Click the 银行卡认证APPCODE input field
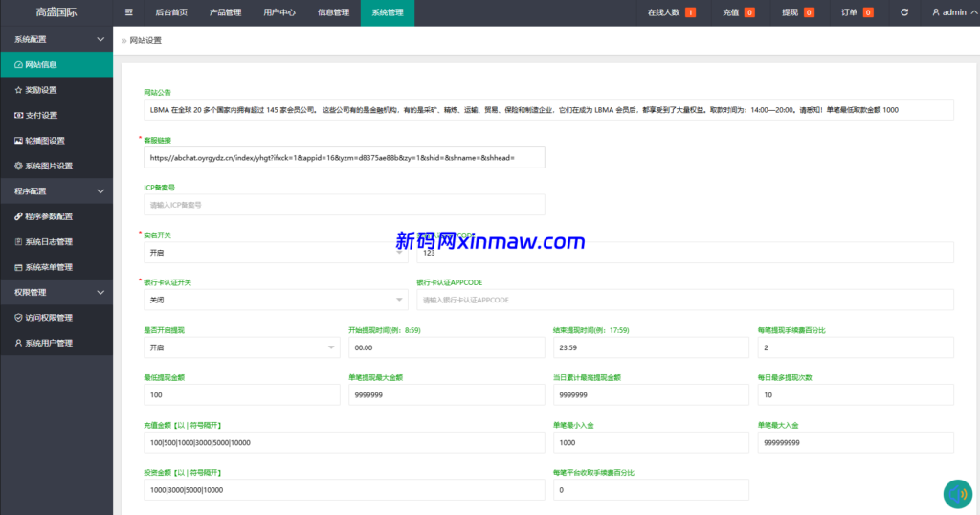The image size is (980, 515). (685, 300)
